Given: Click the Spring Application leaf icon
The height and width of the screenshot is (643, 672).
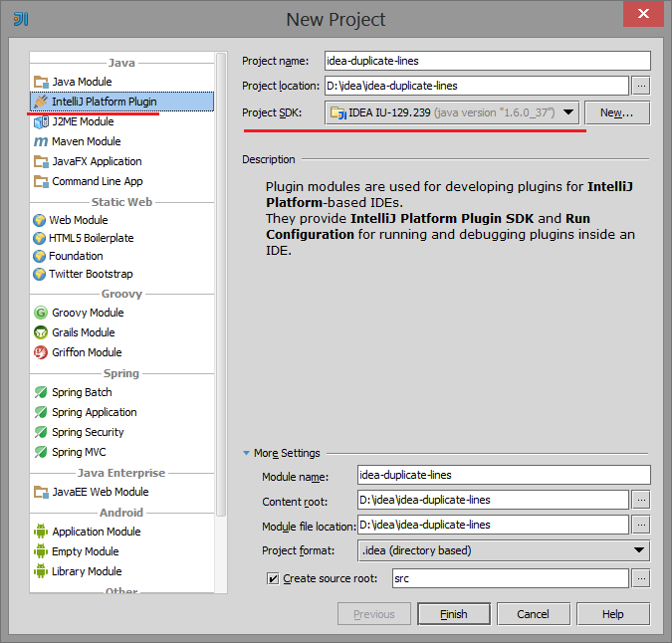Looking at the screenshot, I should 41,412.
